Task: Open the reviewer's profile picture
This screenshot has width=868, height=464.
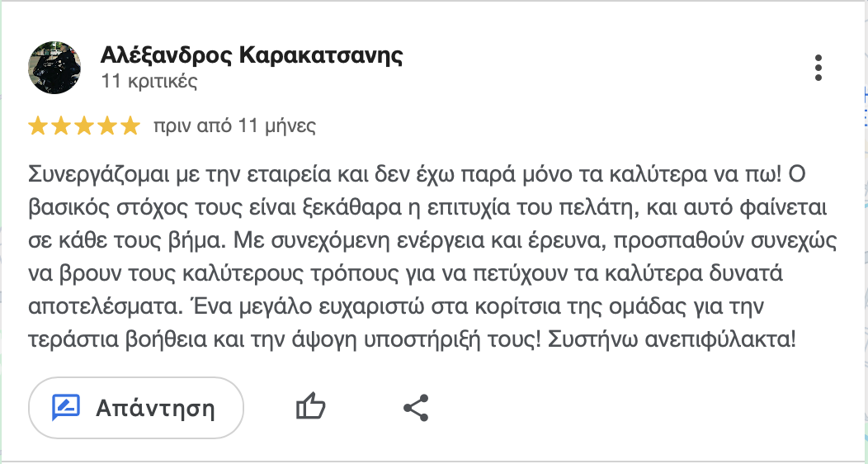Action: (54, 68)
